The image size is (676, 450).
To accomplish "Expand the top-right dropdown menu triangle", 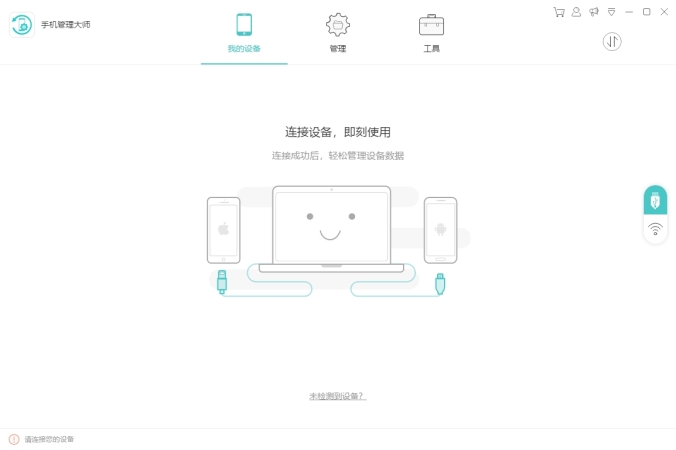I will tap(611, 12).
